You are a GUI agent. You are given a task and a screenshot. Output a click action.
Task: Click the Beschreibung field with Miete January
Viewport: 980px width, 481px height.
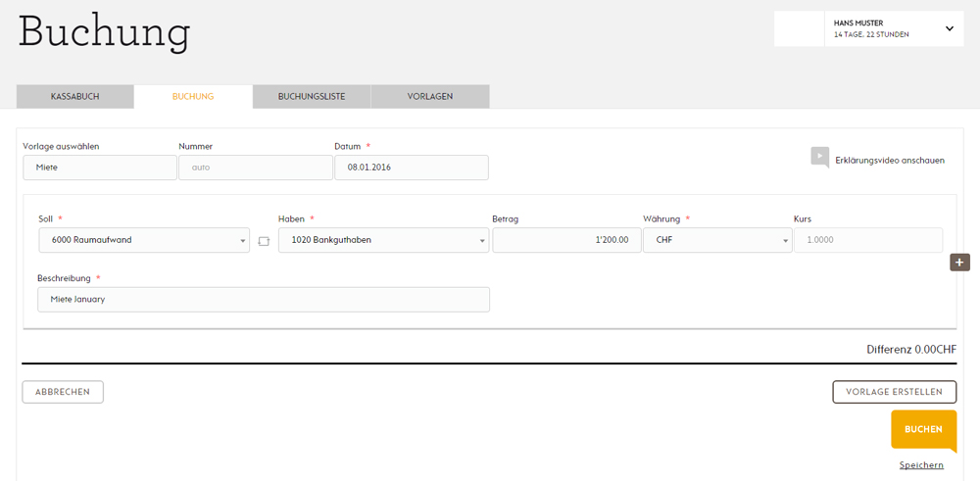(264, 299)
